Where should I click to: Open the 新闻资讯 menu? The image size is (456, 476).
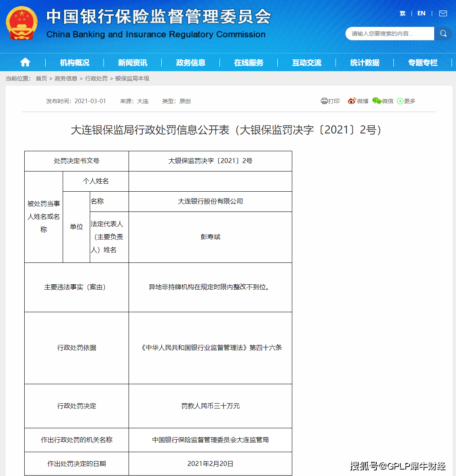point(133,63)
